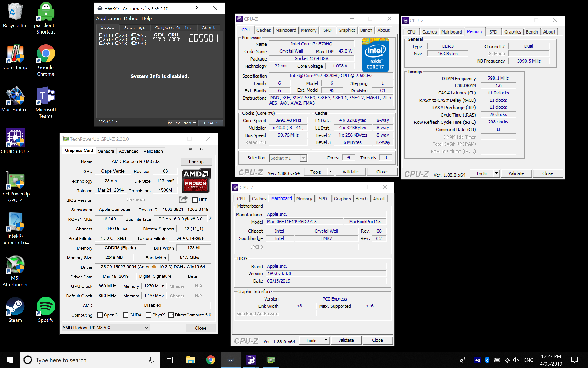Click ENG language indicator in tray
Image resolution: width=588 pixels, height=368 pixels.
tap(529, 360)
